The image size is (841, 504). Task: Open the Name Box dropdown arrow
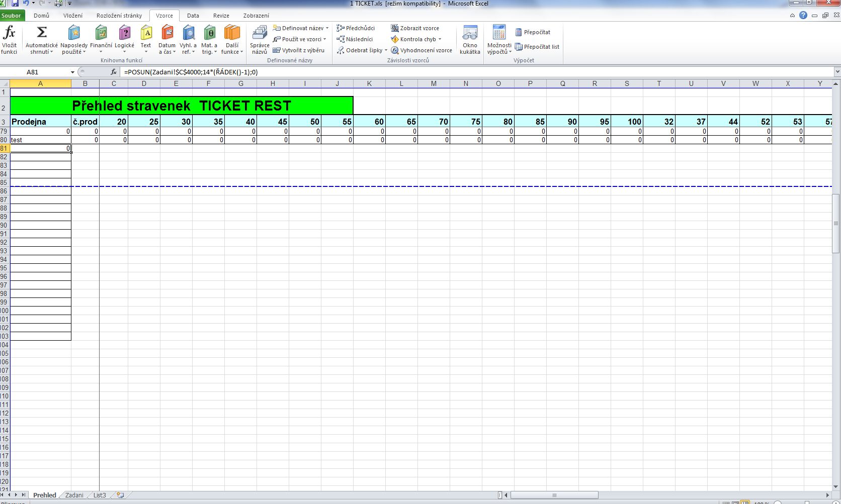click(x=72, y=72)
